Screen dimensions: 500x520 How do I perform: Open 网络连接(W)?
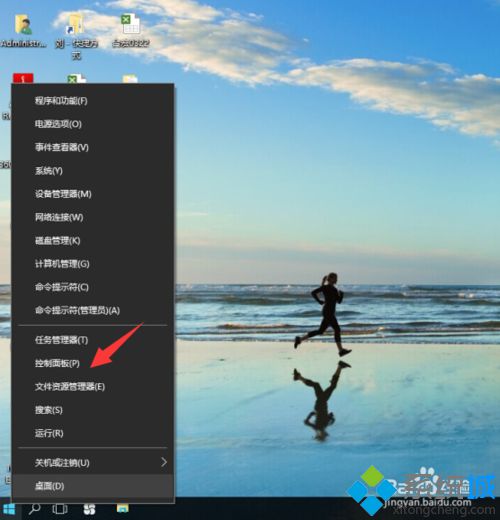click(93, 217)
